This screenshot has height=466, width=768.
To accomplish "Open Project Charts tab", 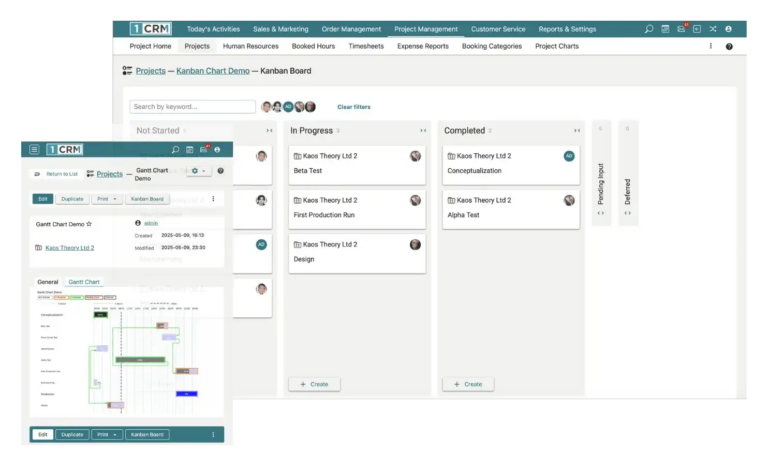I will (x=557, y=46).
